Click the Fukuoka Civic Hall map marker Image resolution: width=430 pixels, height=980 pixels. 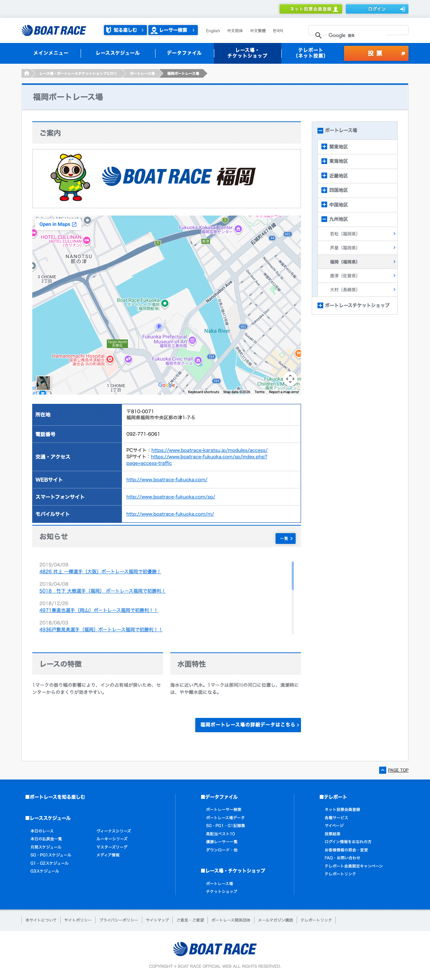[198, 360]
